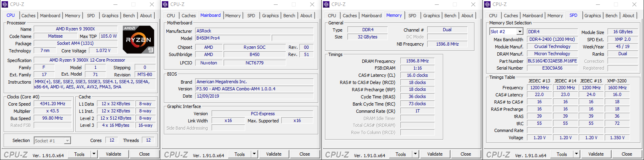Image resolution: width=644 pixels, height=160 pixels.
Task: Select the About tab in the CPU window
Action: 146,16
